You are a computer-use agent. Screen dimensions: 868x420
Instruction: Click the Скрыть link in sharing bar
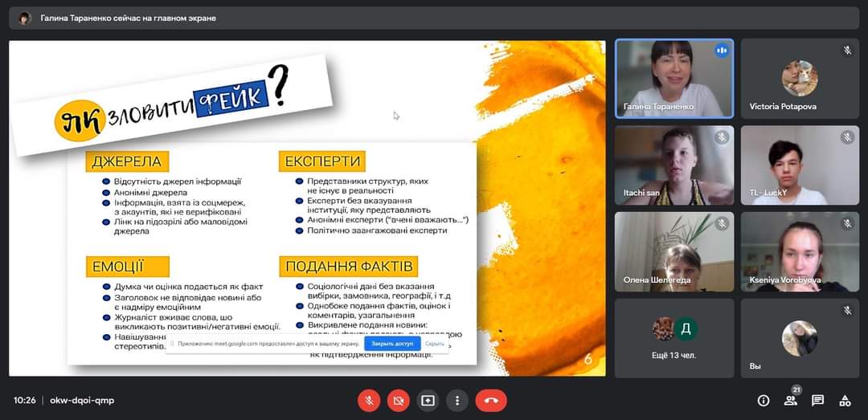tap(435, 344)
